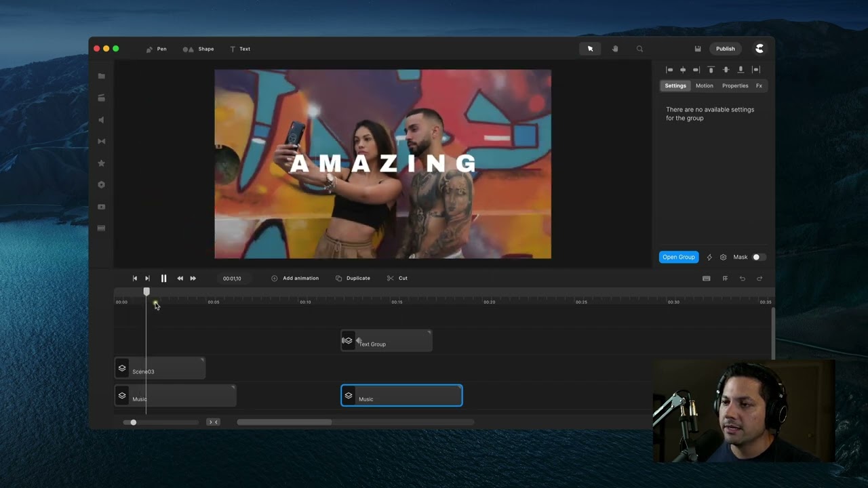Open the star favorites icon in sidebar

click(x=102, y=163)
